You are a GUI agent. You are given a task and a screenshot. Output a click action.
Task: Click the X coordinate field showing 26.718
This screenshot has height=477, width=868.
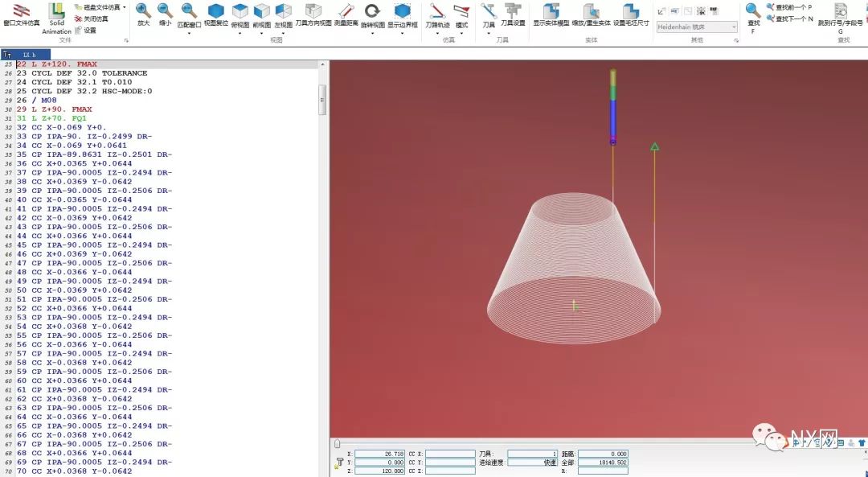point(379,454)
